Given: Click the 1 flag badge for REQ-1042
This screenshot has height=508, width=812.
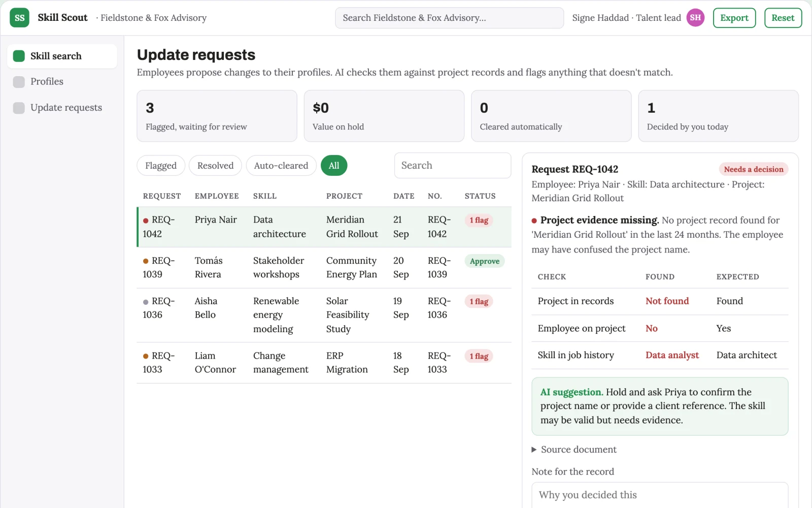Looking at the screenshot, I should coord(479,220).
